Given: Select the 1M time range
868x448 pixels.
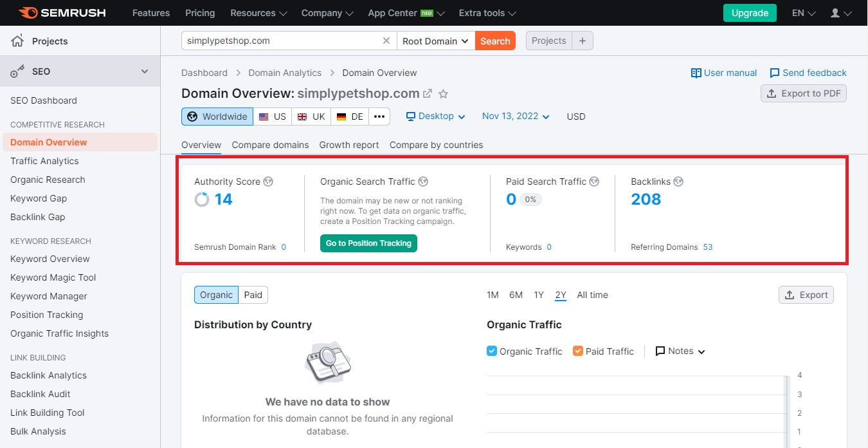Looking at the screenshot, I should [493, 295].
